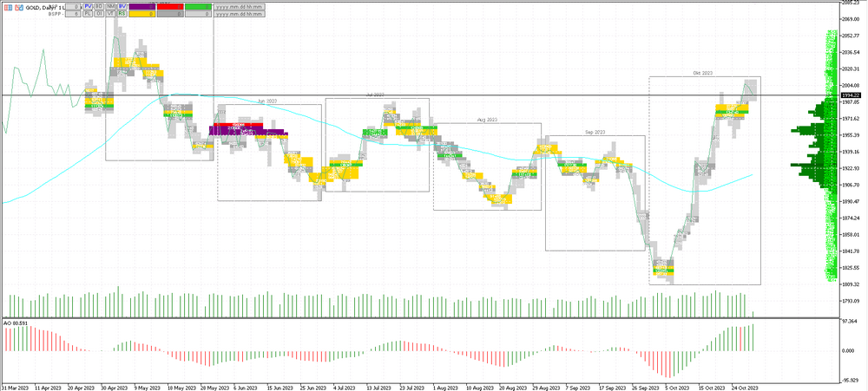868x391 pixels.
Task: Click the purple color field
Action: [142, 7]
